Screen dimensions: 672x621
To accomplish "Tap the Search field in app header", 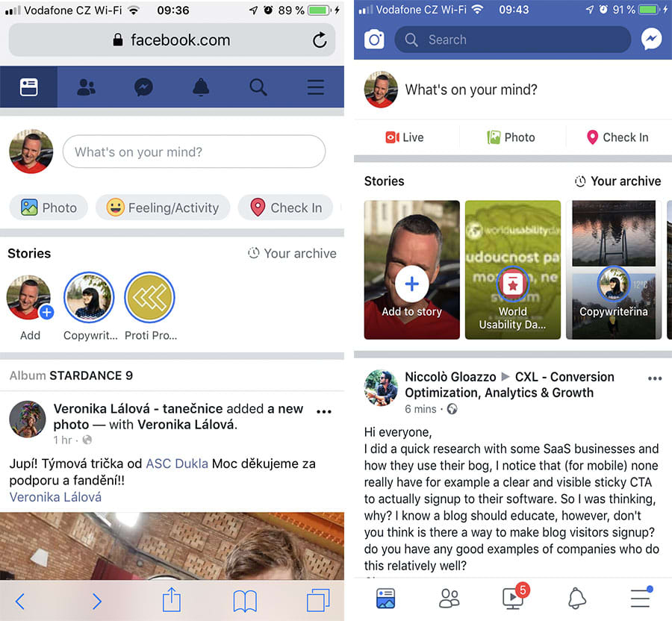I will click(x=512, y=40).
